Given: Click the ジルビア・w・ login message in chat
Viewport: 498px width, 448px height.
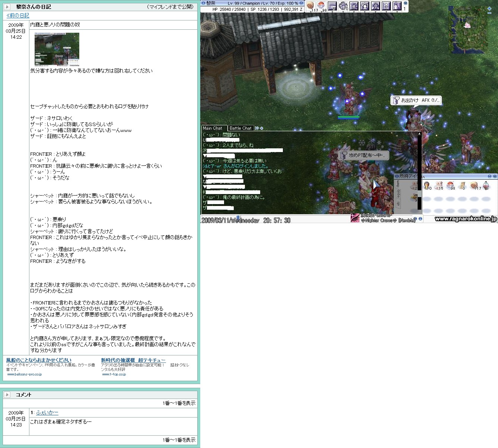Looking at the screenshot, I should (235, 166).
